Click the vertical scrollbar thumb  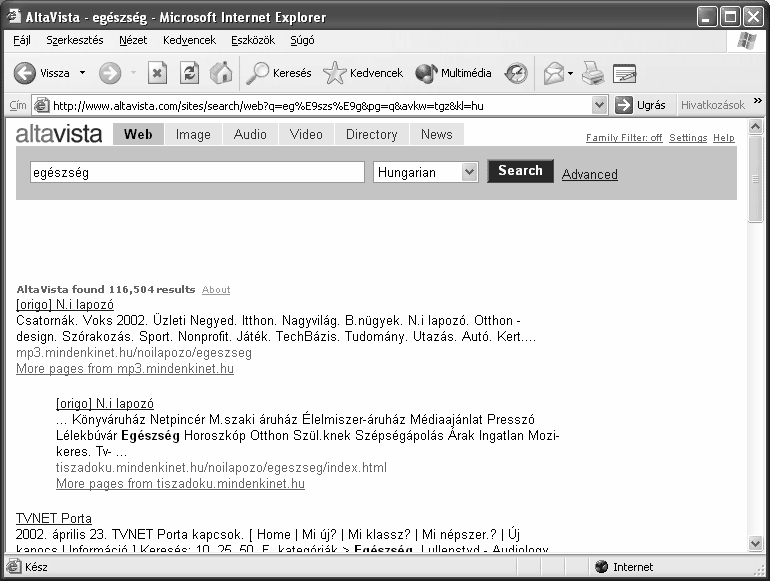point(756,179)
